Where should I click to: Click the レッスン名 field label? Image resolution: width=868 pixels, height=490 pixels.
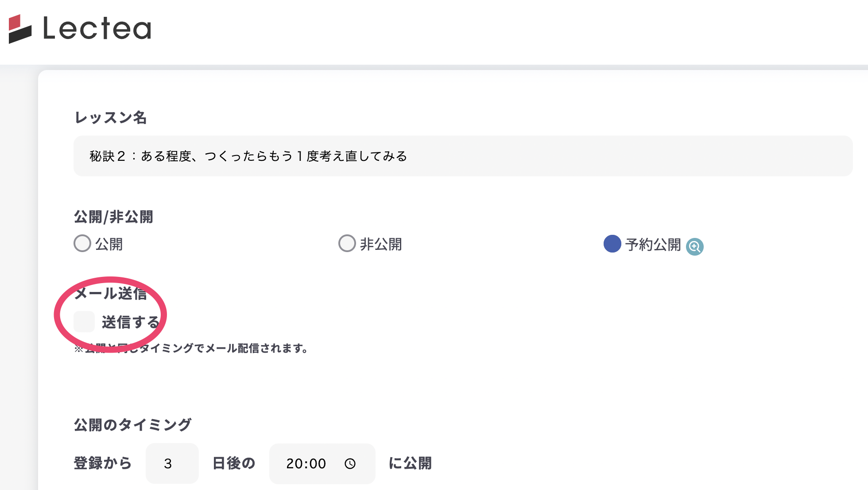coord(110,117)
